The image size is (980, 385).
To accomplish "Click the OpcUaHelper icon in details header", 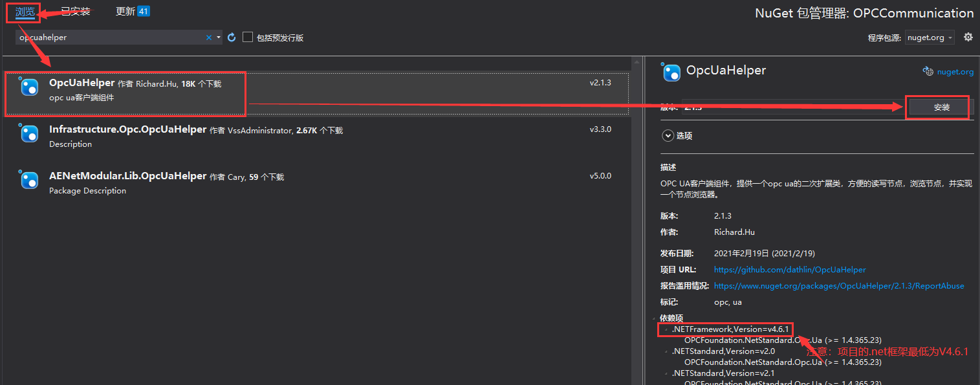I will coord(672,72).
